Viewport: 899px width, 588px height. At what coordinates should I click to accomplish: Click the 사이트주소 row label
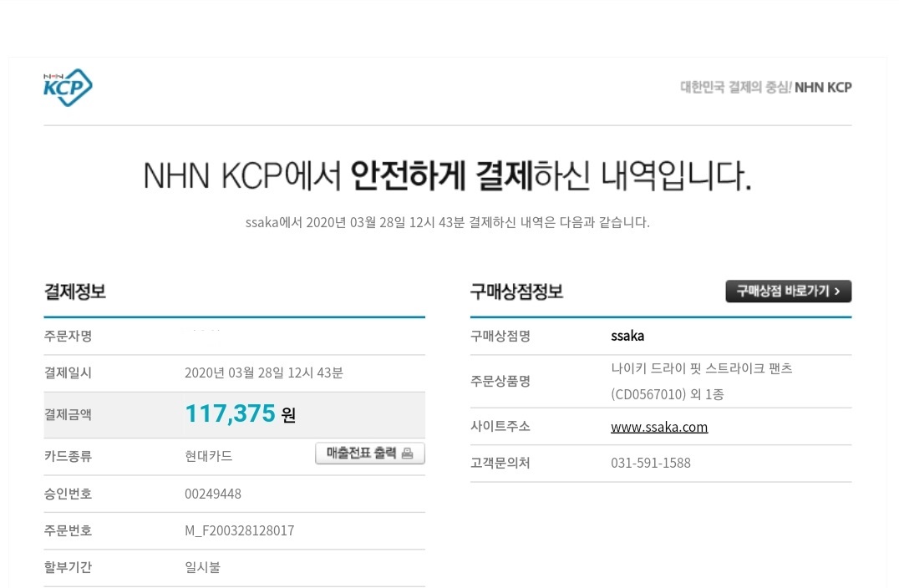pos(500,427)
